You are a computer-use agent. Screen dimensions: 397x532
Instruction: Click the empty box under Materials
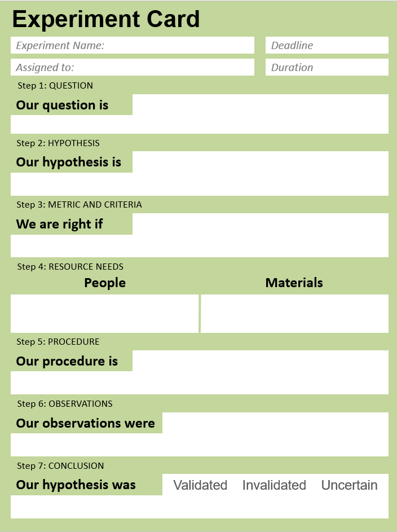[294, 314]
